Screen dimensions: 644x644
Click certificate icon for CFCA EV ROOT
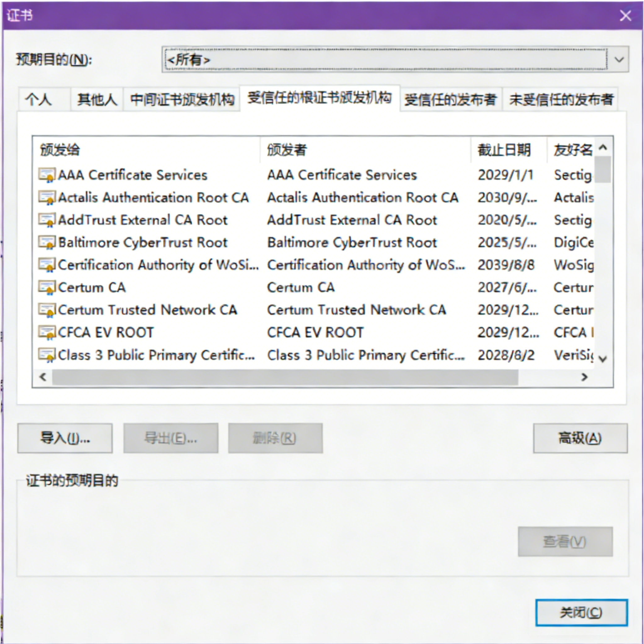click(47, 333)
